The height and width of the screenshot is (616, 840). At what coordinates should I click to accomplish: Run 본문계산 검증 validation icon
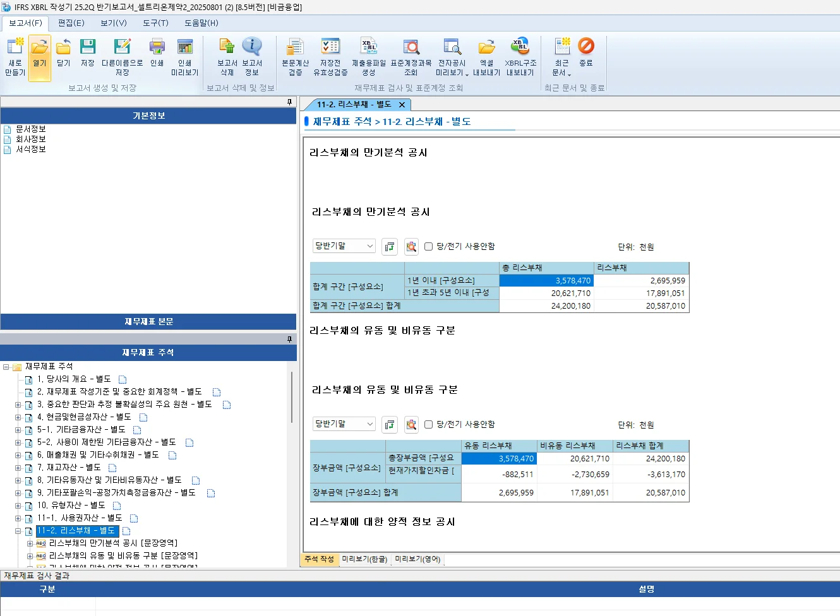coord(294,57)
